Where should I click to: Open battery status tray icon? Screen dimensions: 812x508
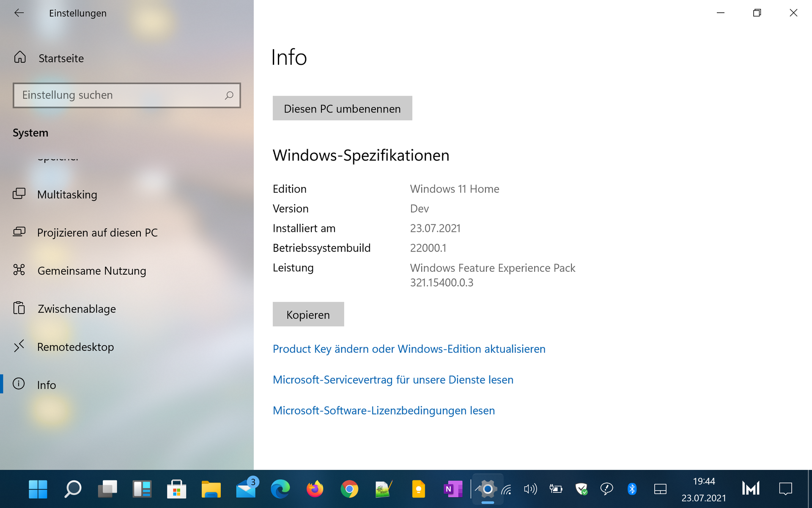pos(556,490)
